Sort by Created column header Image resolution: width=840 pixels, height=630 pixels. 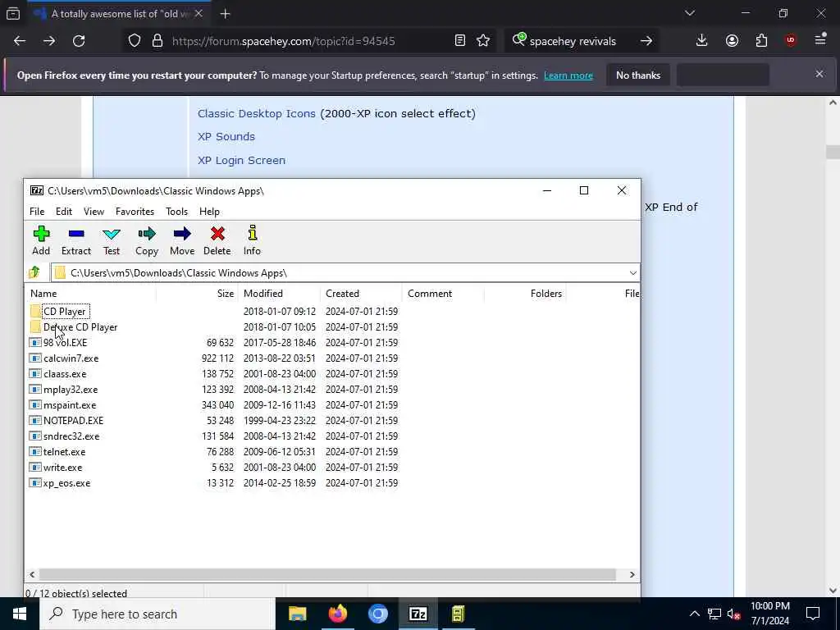(361, 294)
